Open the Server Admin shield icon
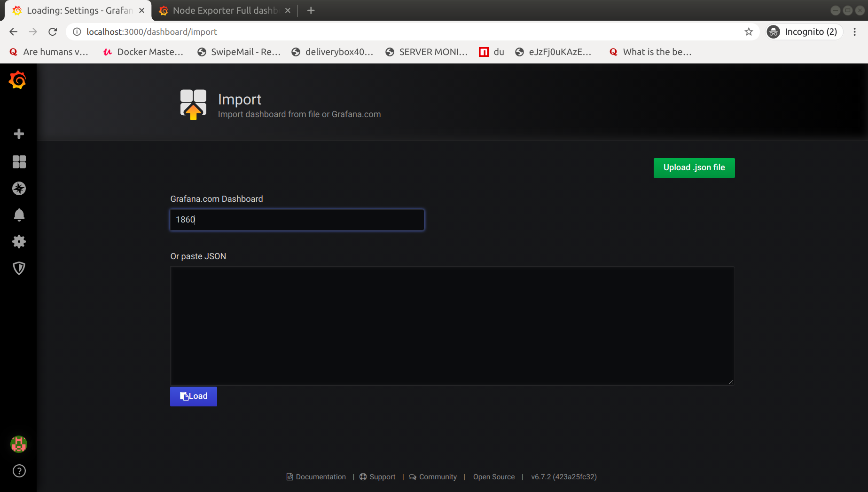 click(19, 268)
